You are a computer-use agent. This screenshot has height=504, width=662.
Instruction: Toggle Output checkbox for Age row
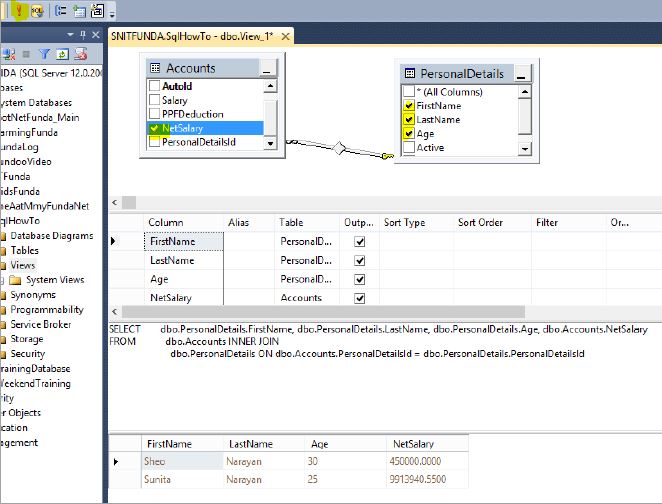(360, 279)
